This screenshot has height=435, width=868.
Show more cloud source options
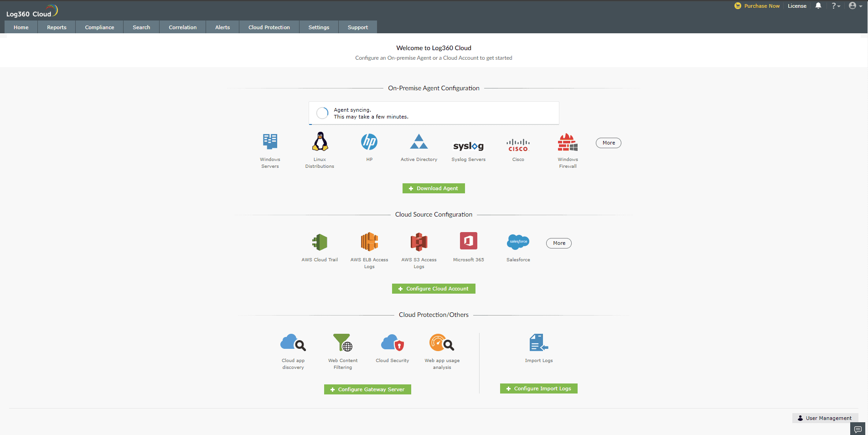point(559,243)
